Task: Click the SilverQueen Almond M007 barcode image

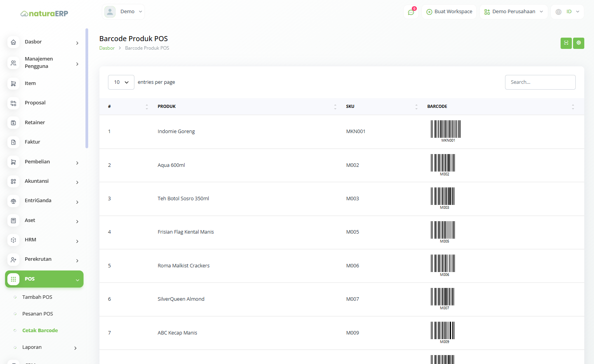Action: (443, 299)
